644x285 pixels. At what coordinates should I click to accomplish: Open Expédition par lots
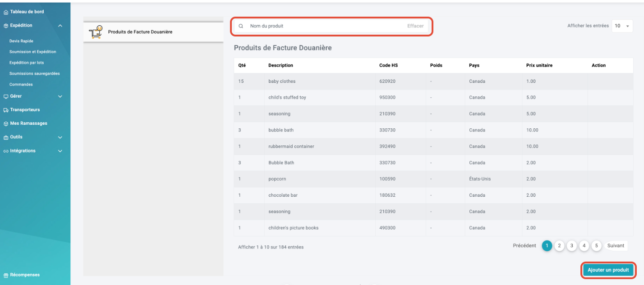[27, 63]
